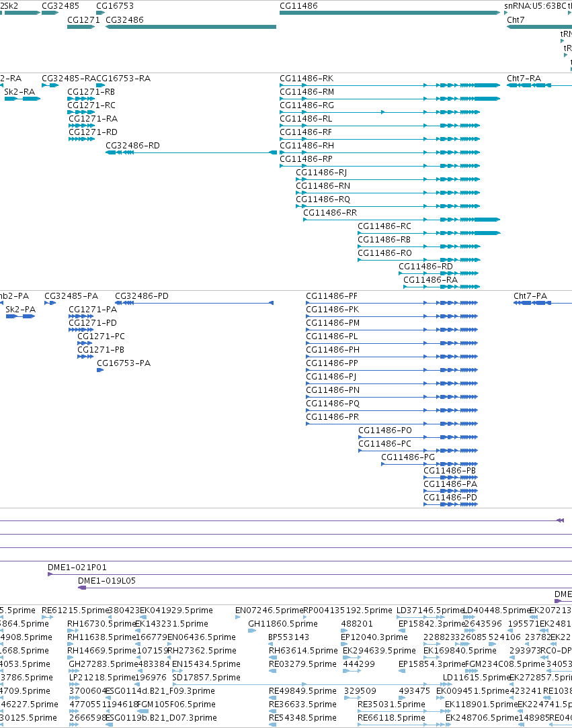This screenshot has height=728, width=572.
Task: Open protein CG16753-PA
Action: 124,363
